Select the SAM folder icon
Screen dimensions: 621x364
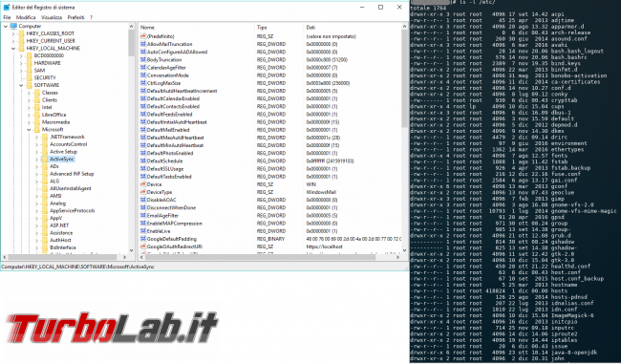pyautogui.click(x=29, y=71)
